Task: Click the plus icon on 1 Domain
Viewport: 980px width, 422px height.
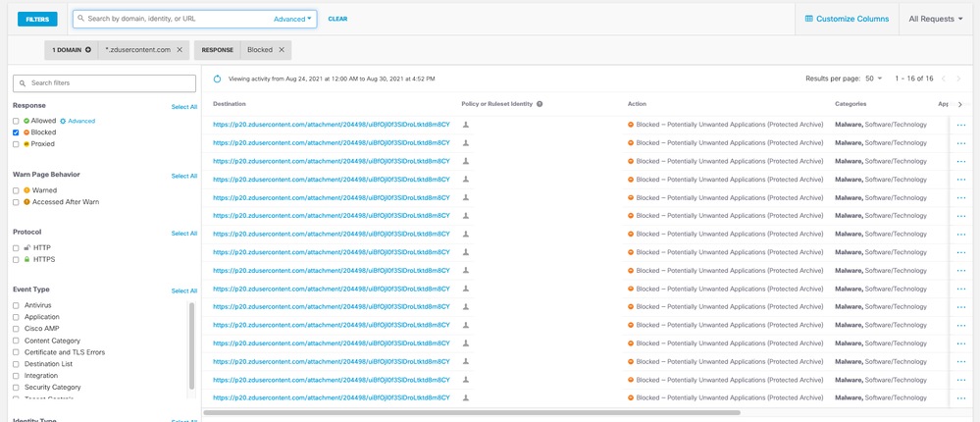Action: pyautogui.click(x=88, y=49)
